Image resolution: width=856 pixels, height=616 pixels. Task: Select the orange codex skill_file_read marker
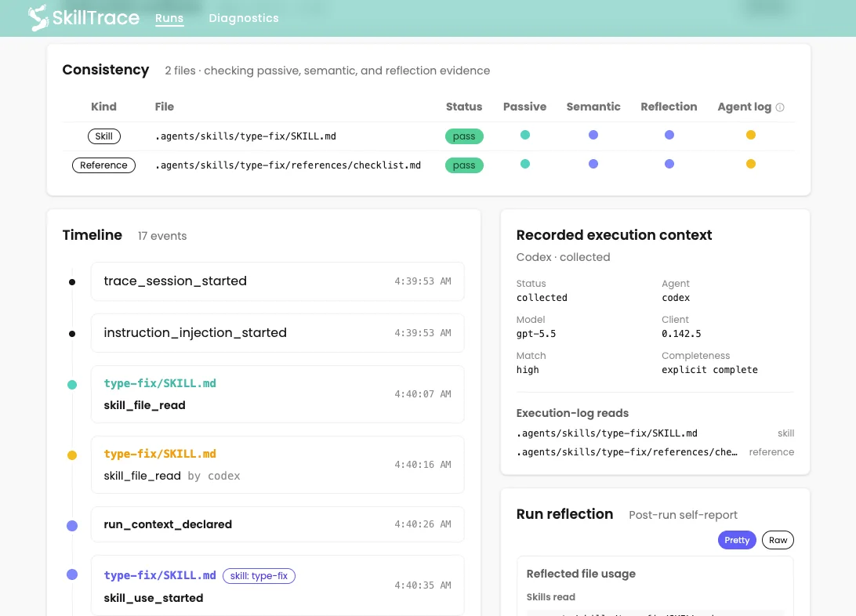[x=72, y=455]
